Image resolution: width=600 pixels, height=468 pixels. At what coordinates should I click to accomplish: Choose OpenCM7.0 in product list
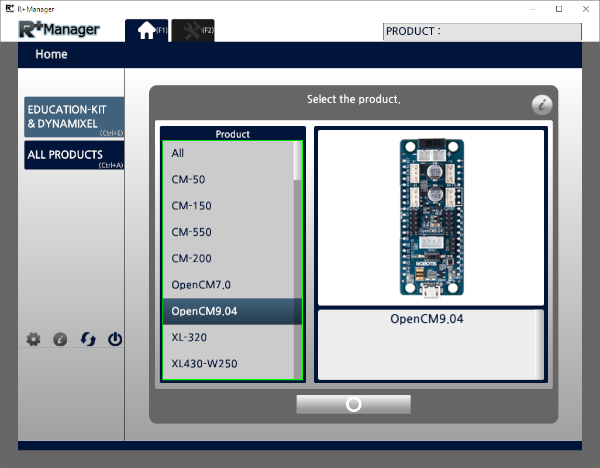point(228,285)
